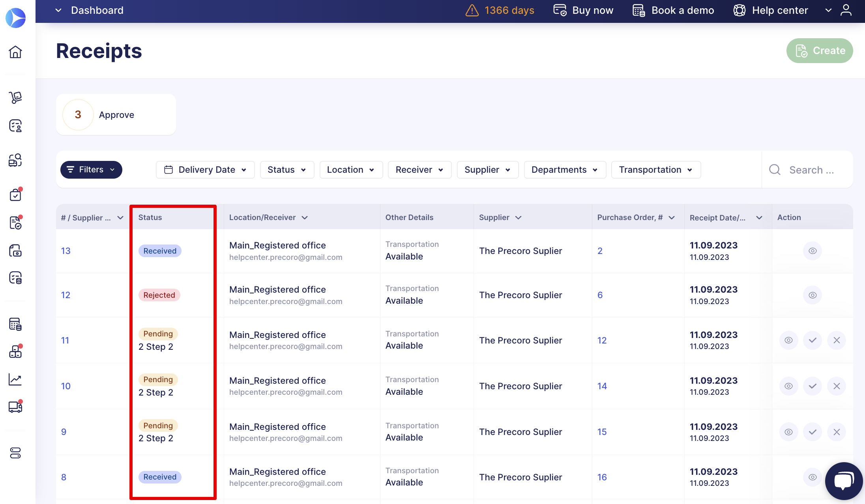Click the 3 Approve counter card
Screen dimensions: 865x504
(x=116, y=115)
